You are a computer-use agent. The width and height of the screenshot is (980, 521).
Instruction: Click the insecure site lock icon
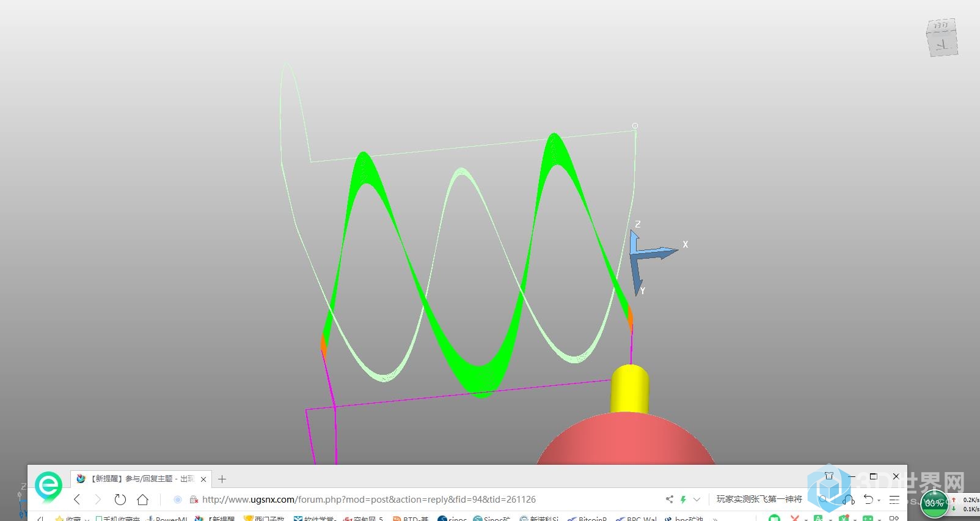(193, 500)
